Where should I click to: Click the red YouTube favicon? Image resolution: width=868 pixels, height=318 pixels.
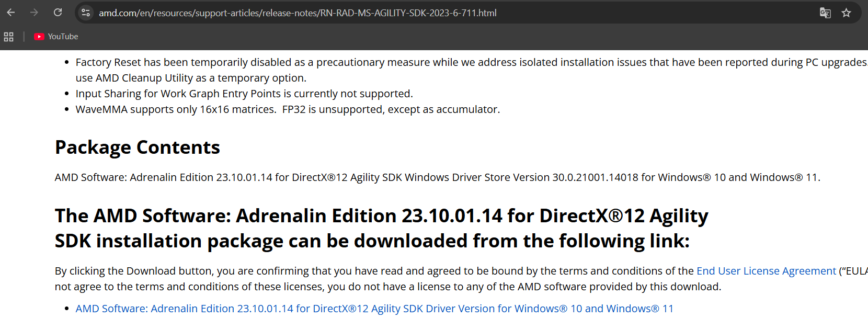[39, 37]
